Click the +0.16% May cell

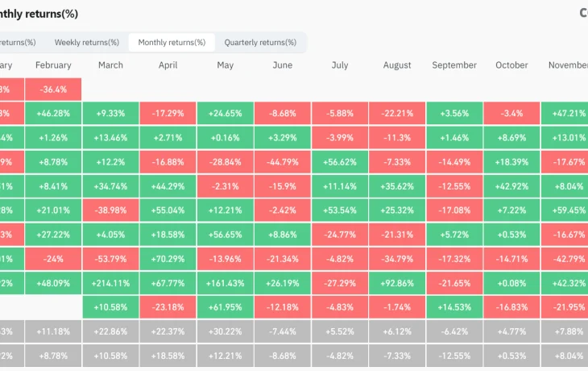[226, 138]
